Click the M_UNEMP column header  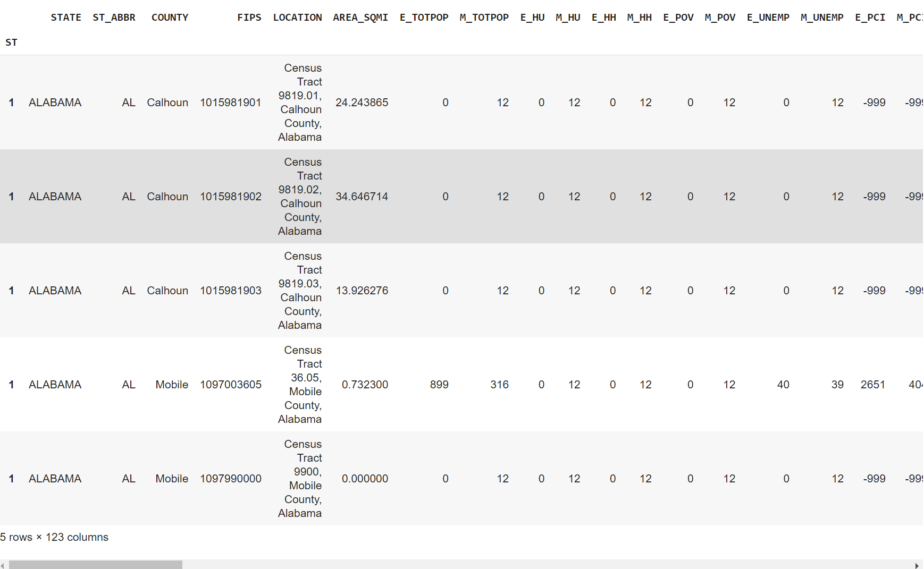tap(822, 17)
